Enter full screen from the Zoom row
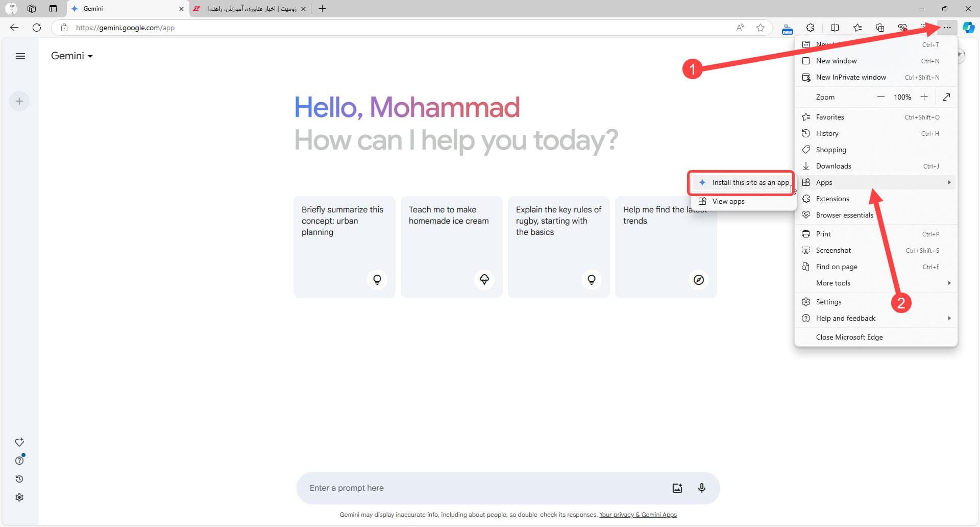The width and height of the screenshot is (980, 527). coord(946,97)
